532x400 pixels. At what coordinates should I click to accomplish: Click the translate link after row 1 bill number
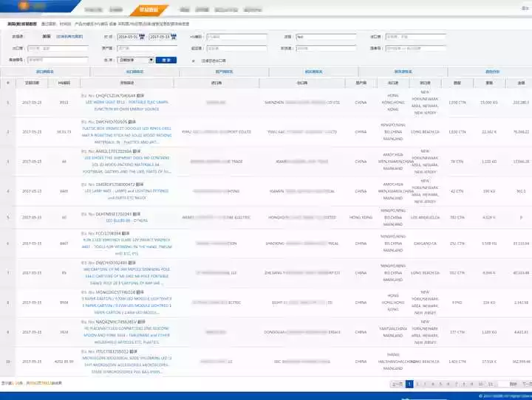tap(140, 96)
